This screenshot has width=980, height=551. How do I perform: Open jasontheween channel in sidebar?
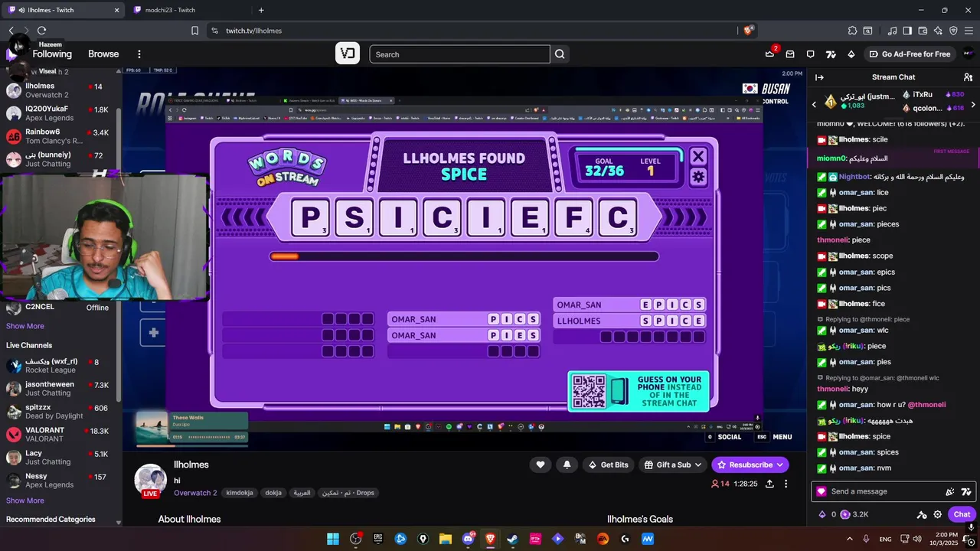(x=58, y=389)
